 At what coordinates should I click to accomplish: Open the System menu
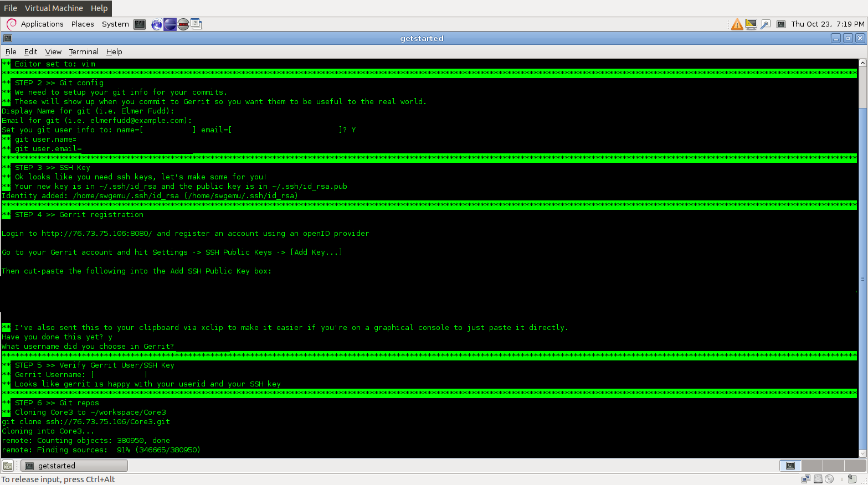click(115, 24)
